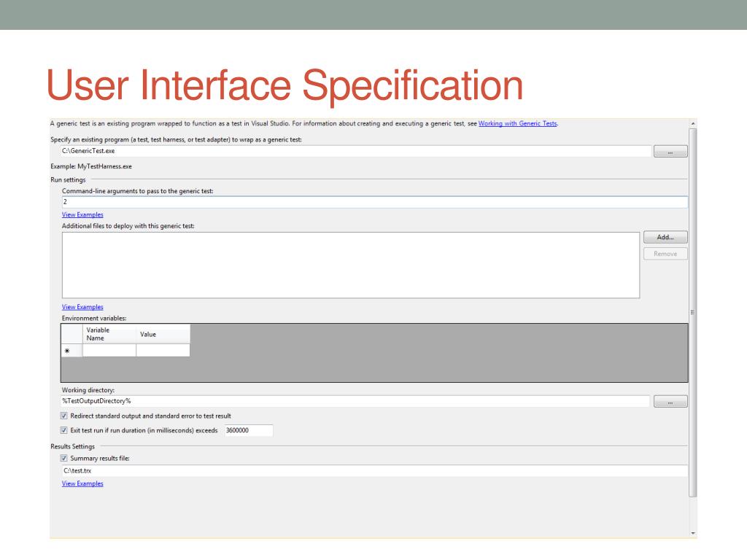
Task: Click the empty Value cell in new row
Action: [163, 351]
